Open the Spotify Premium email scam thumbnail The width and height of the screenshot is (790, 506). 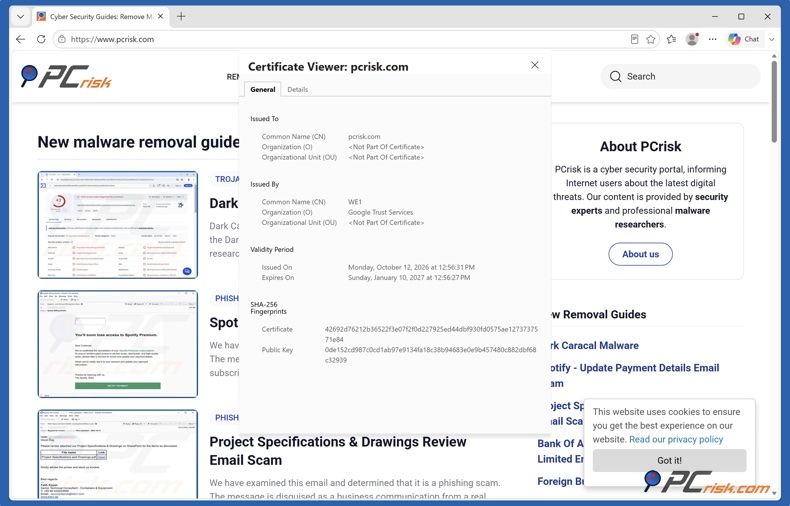tap(118, 344)
